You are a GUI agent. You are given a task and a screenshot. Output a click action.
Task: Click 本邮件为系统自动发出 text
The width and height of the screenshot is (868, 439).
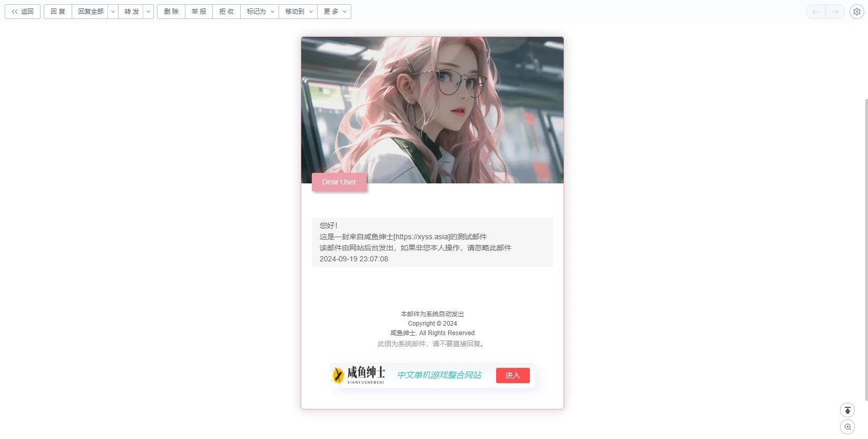tap(432, 314)
